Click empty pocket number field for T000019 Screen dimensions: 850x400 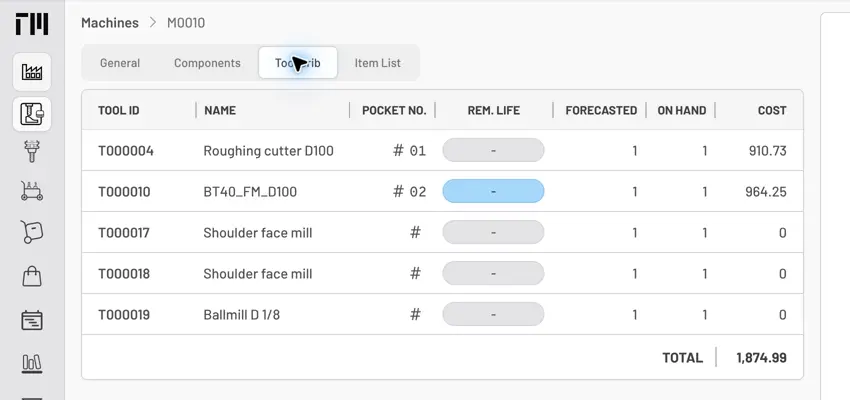tap(415, 315)
